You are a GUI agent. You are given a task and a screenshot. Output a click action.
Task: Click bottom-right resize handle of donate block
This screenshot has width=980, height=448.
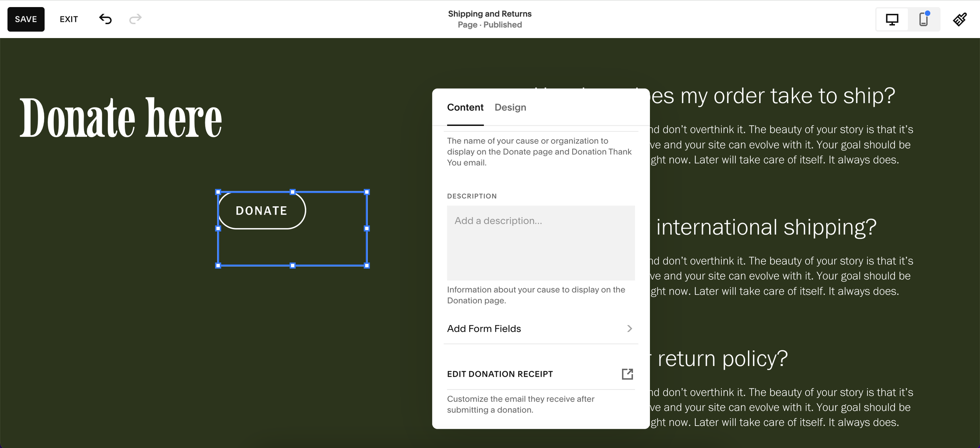pos(367,266)
